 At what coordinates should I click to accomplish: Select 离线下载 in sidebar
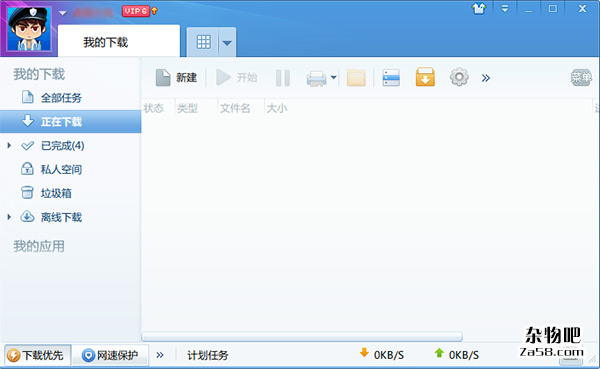[61, 217]
